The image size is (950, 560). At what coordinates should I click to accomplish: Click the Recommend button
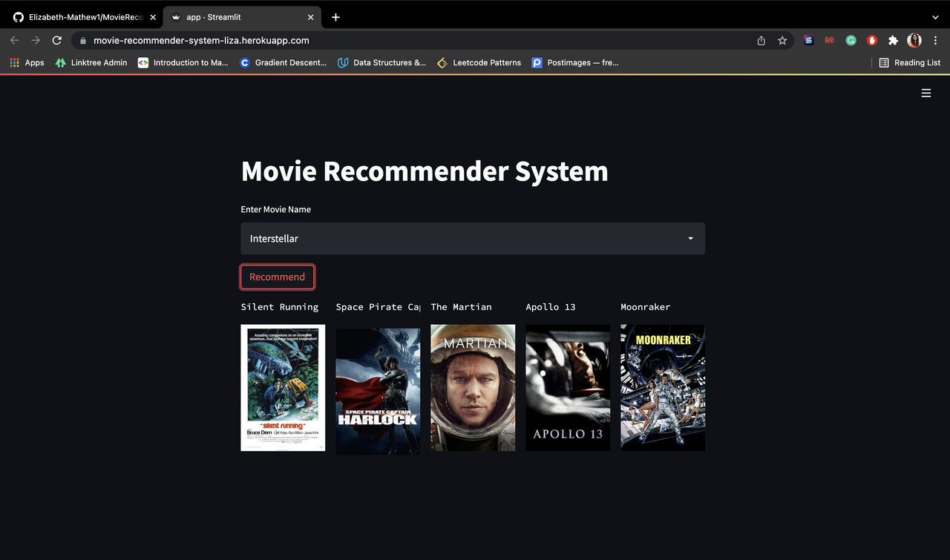[x=277, y=276]
